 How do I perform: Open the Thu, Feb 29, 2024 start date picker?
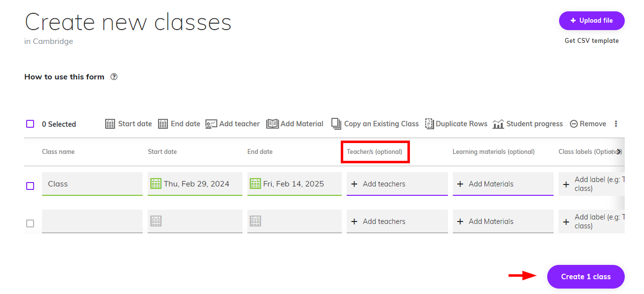pos(196,184)
